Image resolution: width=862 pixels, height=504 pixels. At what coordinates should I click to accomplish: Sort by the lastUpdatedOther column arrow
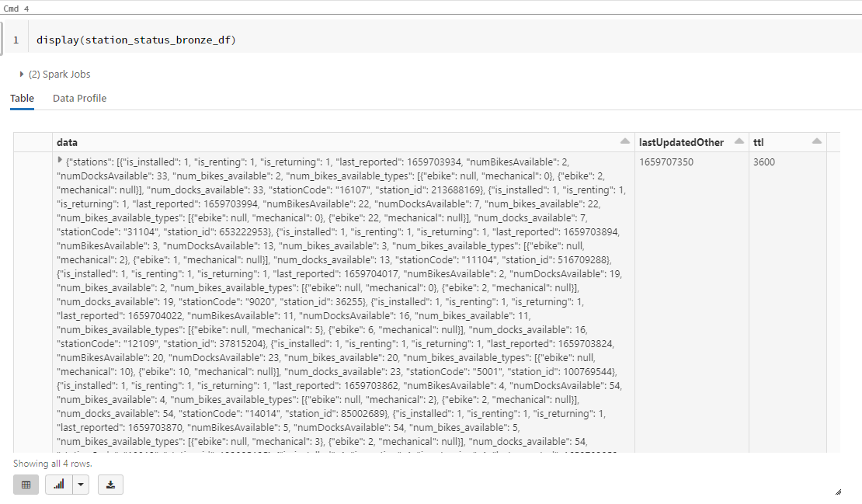(739, 142)
